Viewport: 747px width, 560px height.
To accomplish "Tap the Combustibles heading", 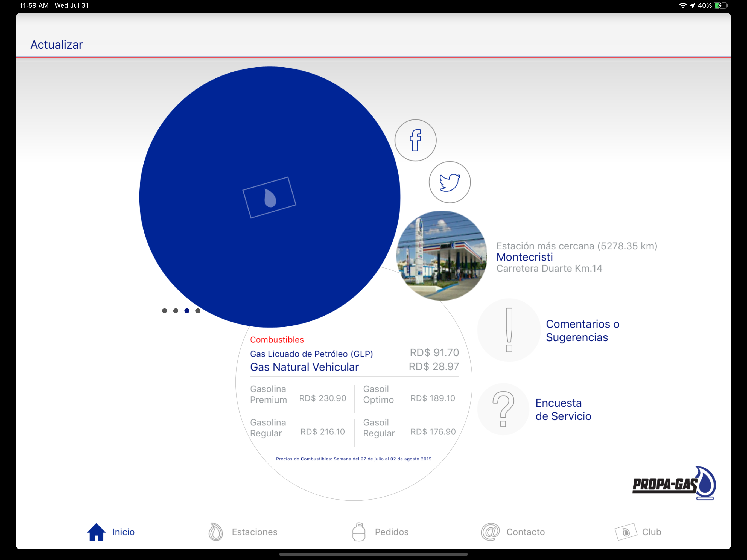I will (277, 339).
